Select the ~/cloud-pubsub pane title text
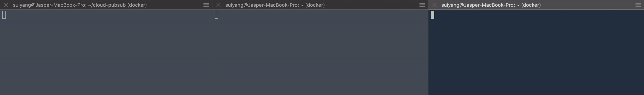This screenshot has width=644, height=95. coord(80,5)
